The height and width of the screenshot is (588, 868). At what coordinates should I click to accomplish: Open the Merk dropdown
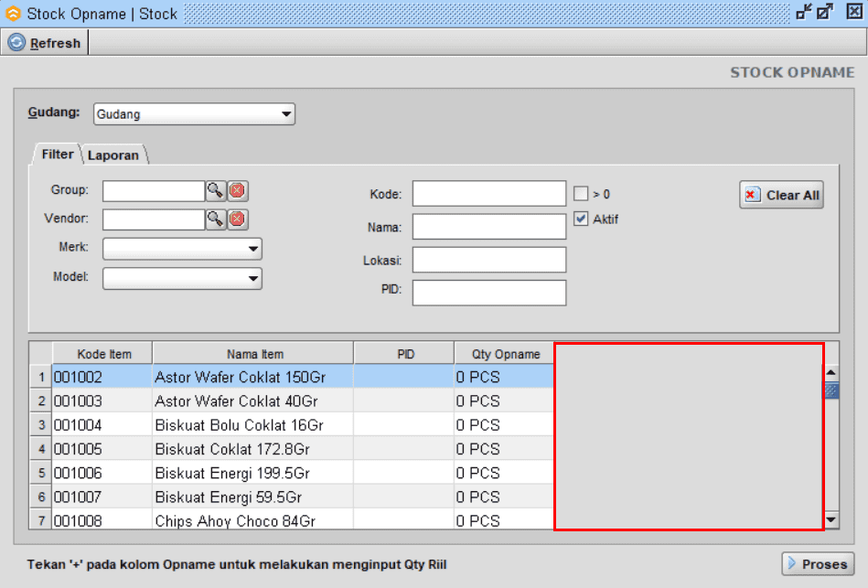(x=253, y=249)
